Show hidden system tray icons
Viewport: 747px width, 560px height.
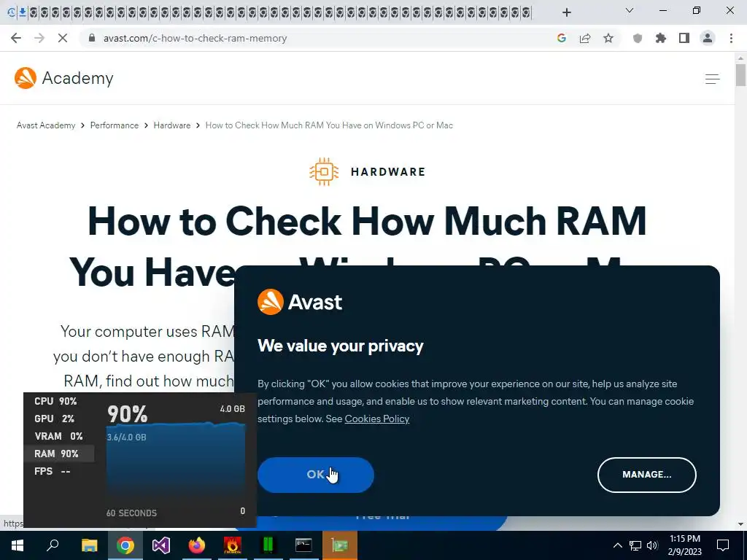click(x=617, y=545)
